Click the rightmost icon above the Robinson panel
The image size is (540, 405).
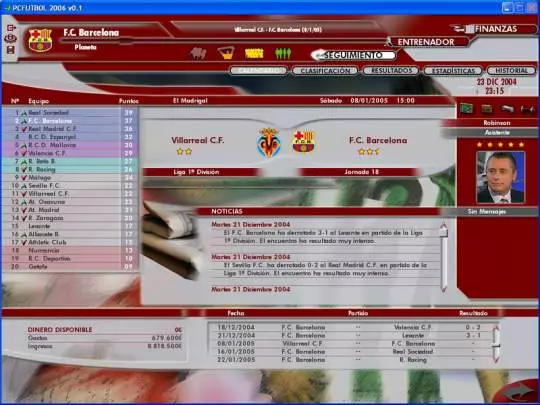click(527, 110)
